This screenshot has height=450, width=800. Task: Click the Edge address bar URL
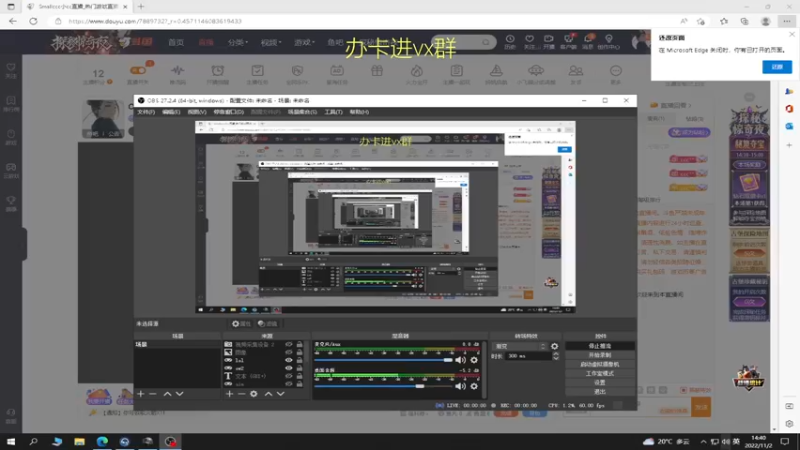tap(155, 21)
